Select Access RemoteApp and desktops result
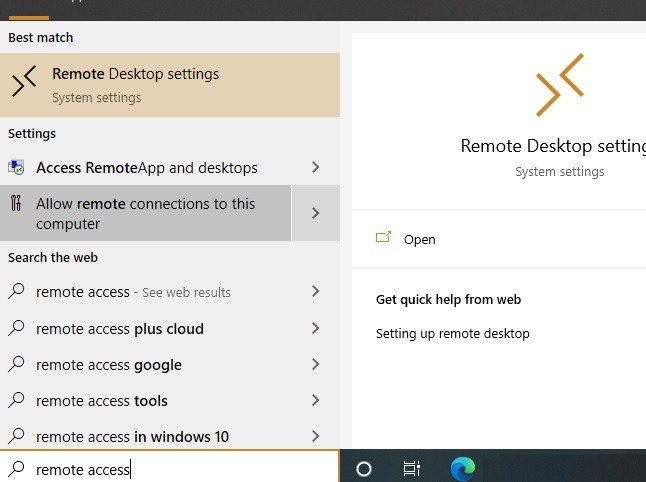This screenshot has width=646, height=482. (145, 167)
